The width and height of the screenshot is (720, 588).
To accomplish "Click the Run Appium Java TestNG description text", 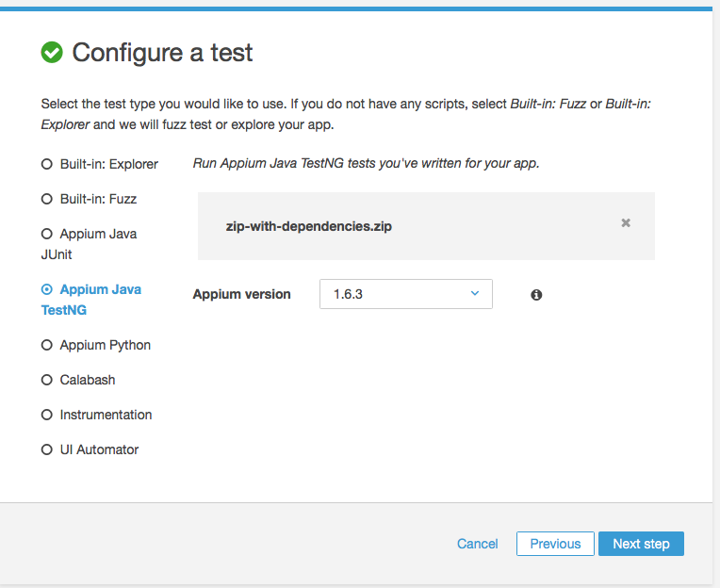I will tap(366, 163).
